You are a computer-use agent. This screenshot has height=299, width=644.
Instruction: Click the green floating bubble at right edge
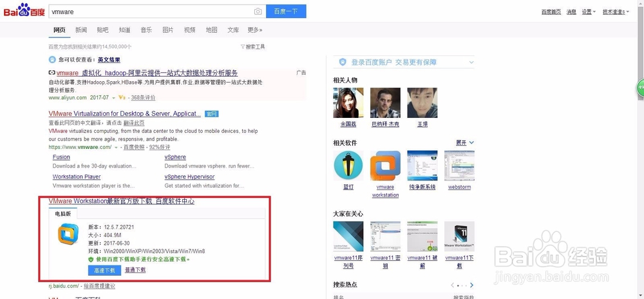pyautogui.click(x=641, y=88)
